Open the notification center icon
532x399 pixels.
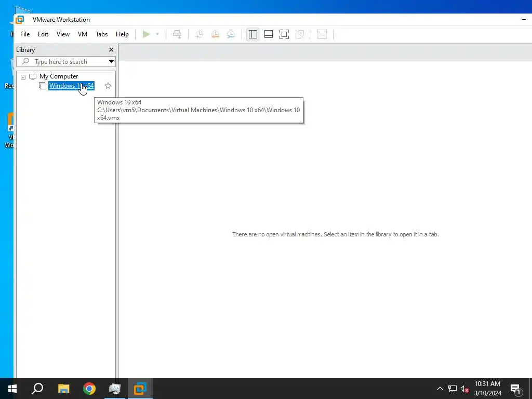(515, 389)
